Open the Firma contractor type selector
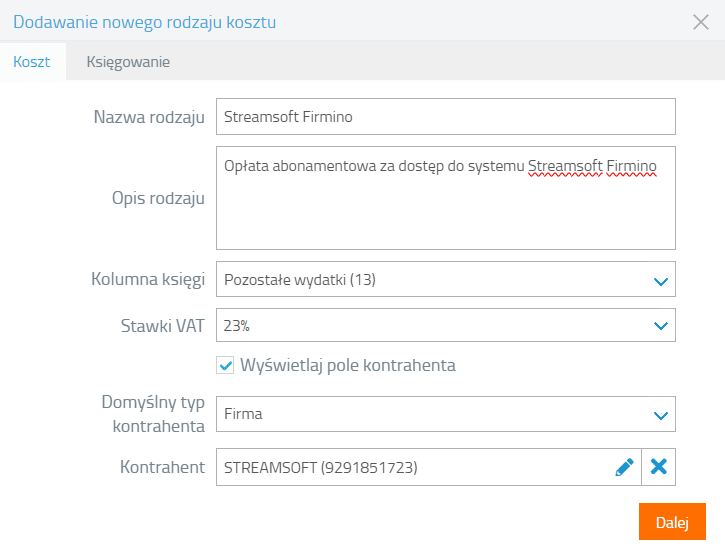This screenshot has width=725, height=553. coord(446,414)
